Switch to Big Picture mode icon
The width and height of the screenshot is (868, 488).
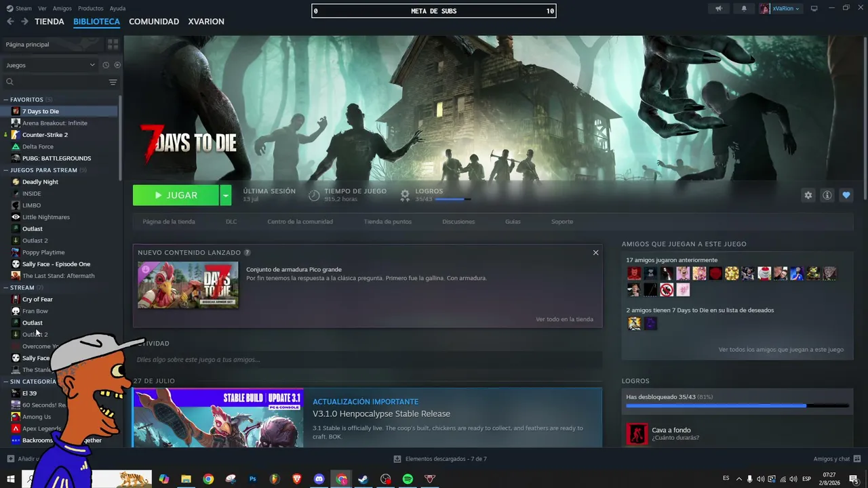click(814, 8)
